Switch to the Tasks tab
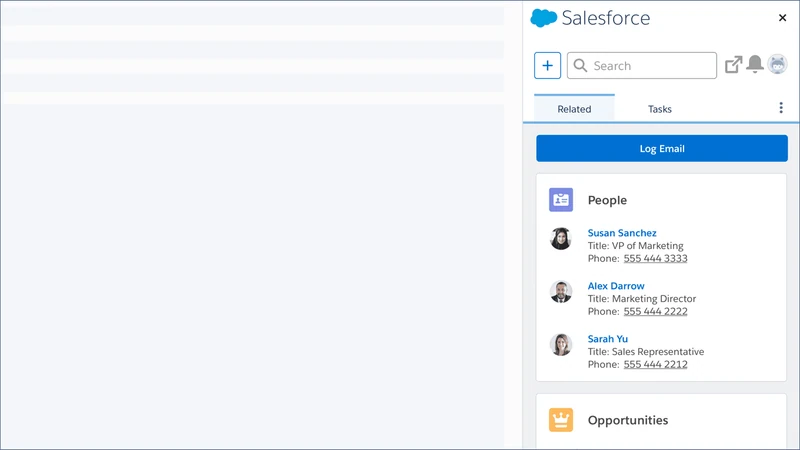Screen dimensions: 800x450 [x=660, y=109]
